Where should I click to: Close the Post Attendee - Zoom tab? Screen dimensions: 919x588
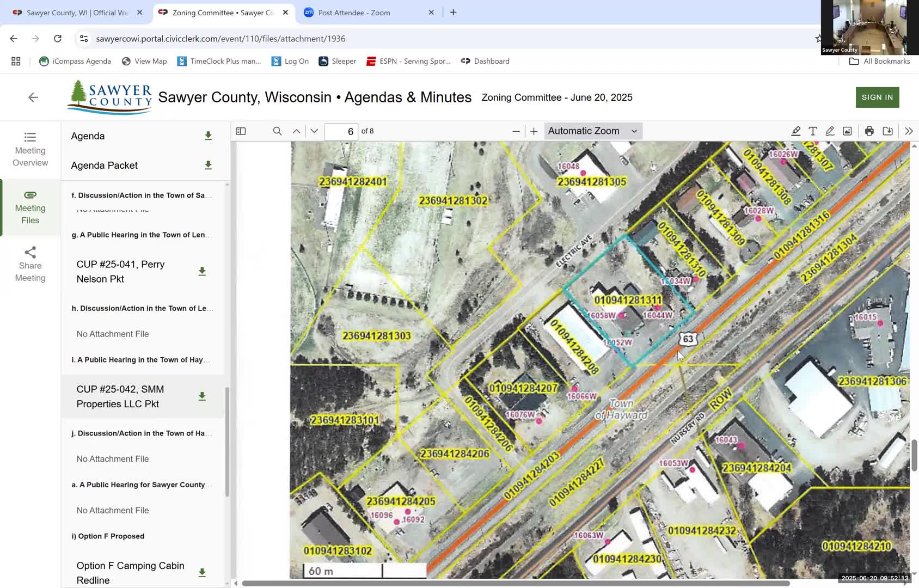pos(431,13)
